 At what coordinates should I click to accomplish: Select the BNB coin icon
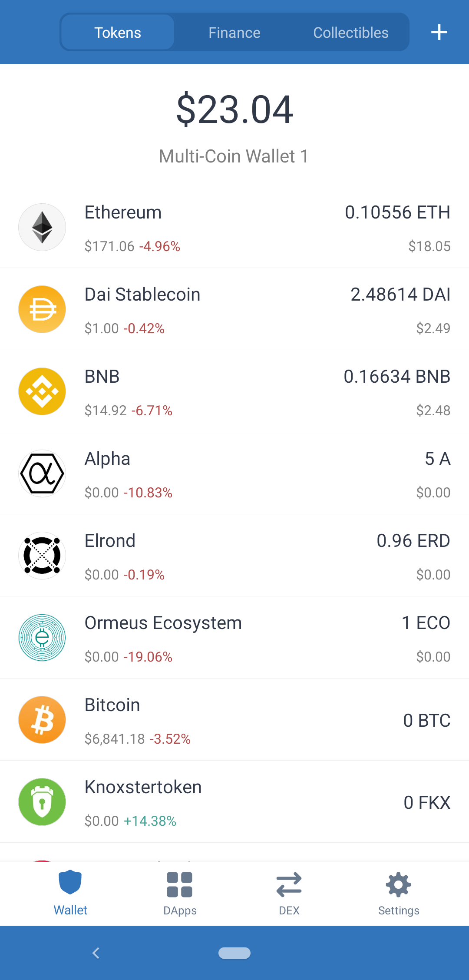coord(42,391)
